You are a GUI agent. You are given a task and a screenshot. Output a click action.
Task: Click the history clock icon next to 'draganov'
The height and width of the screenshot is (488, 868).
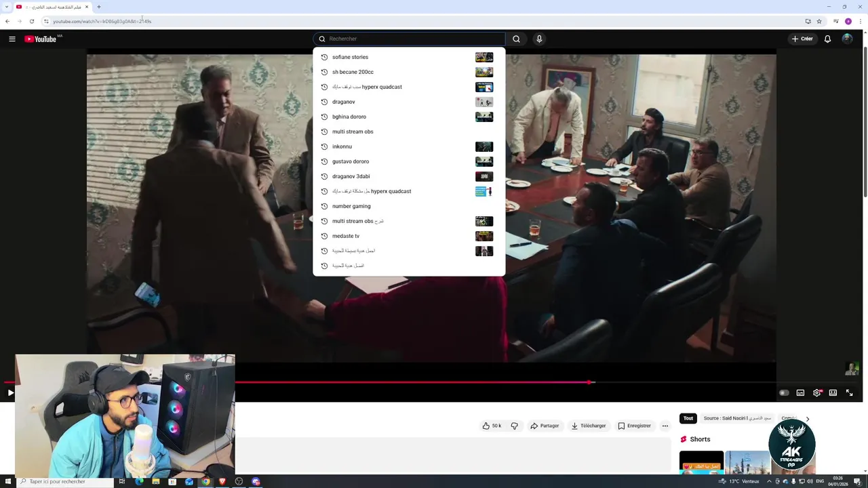[x=324, y=102]
